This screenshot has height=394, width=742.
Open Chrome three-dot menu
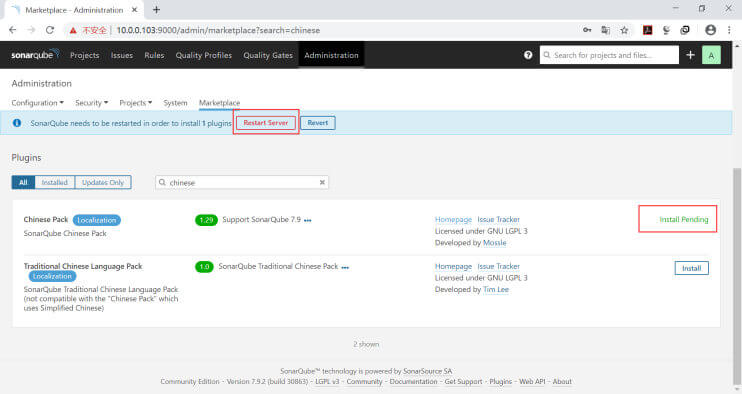pos(729,30)
